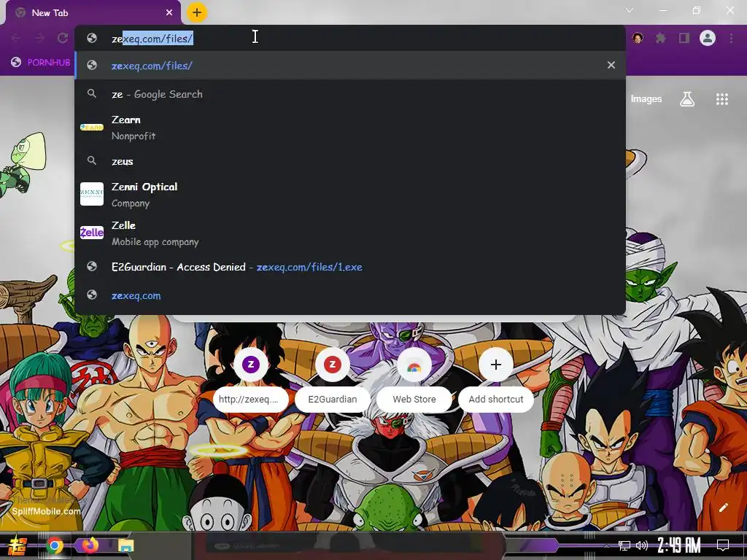Launch Firefox from the taskbar

tap(90, 545)
